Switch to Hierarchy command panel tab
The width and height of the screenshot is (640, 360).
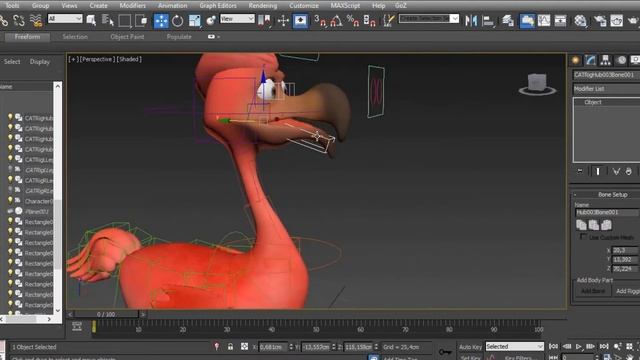[606, 60]
